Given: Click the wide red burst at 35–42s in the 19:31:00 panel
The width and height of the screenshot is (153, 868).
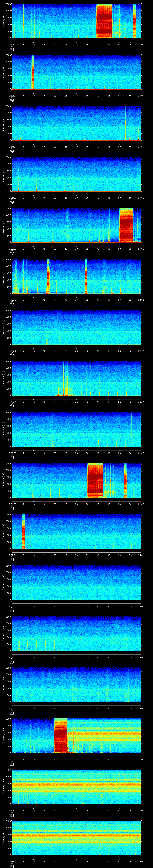Looking at the screenshot, I should (95, 481).
